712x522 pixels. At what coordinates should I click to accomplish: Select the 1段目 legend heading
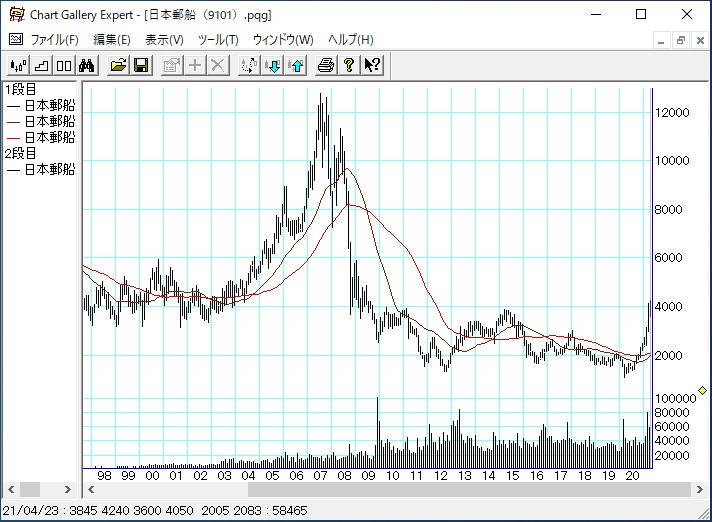[x=21, y=90]
